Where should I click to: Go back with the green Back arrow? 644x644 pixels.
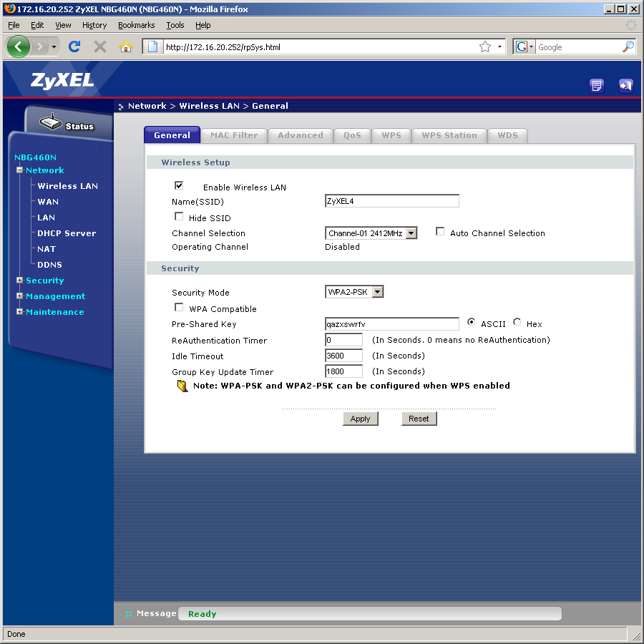coord(18,47)
